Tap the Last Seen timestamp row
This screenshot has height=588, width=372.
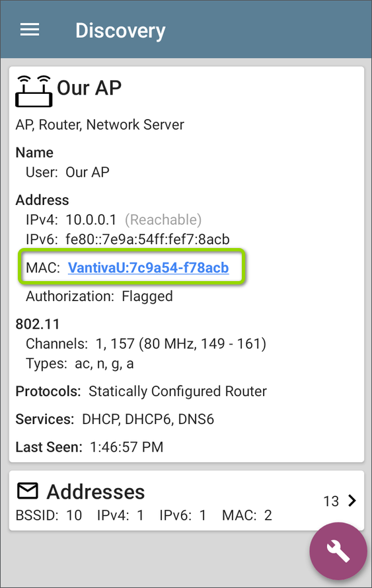(x=89, y=447)
